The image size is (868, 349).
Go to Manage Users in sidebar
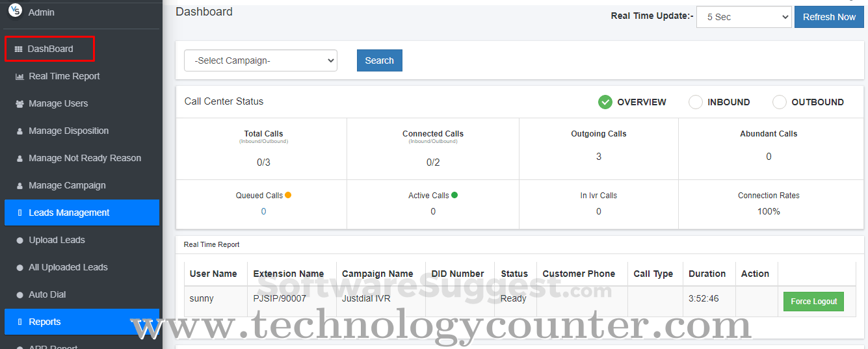[59, 103]
